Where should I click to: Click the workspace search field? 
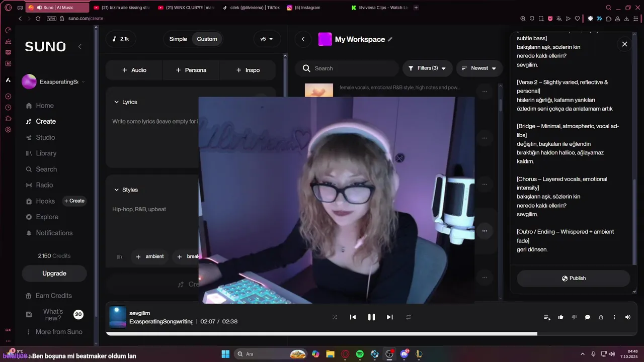point(347,68)
